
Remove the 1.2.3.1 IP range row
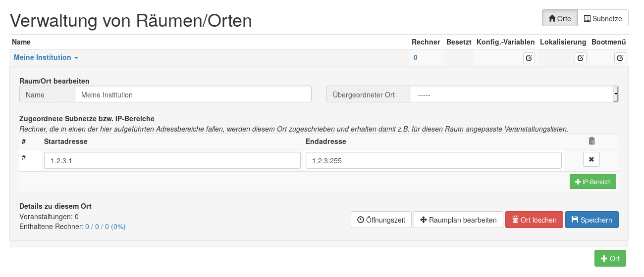click(x=591, y=160)
